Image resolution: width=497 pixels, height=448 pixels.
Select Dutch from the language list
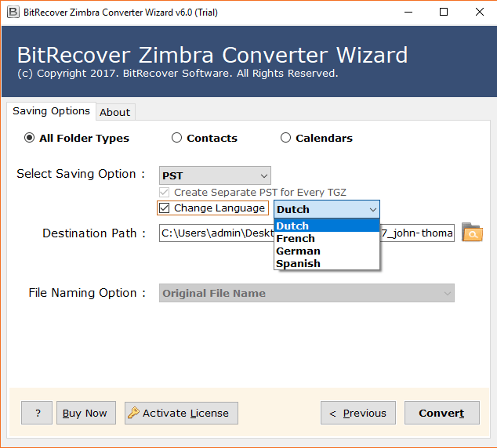[327, 226]
